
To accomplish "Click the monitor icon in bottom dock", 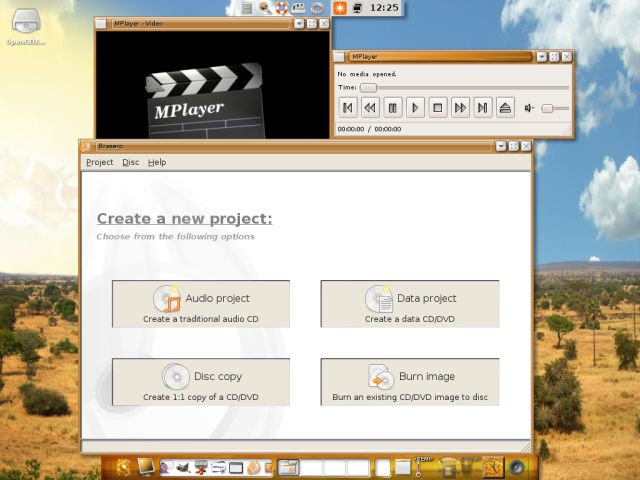I will [146, 466].
